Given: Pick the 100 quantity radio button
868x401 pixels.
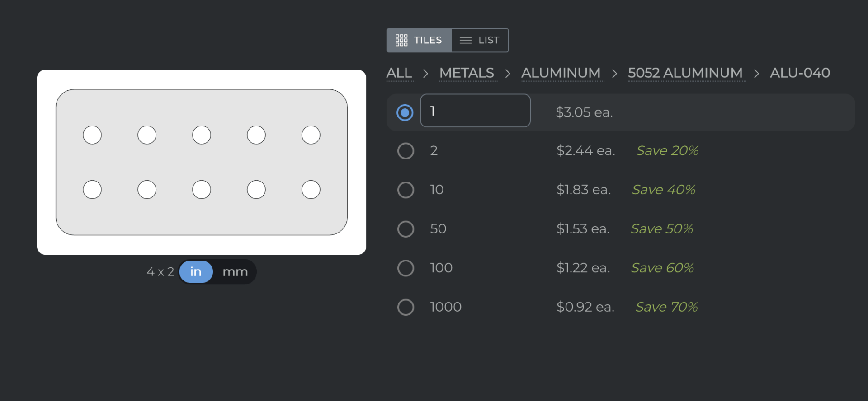Looking at the screenshot, I should (x=406, y=268).
